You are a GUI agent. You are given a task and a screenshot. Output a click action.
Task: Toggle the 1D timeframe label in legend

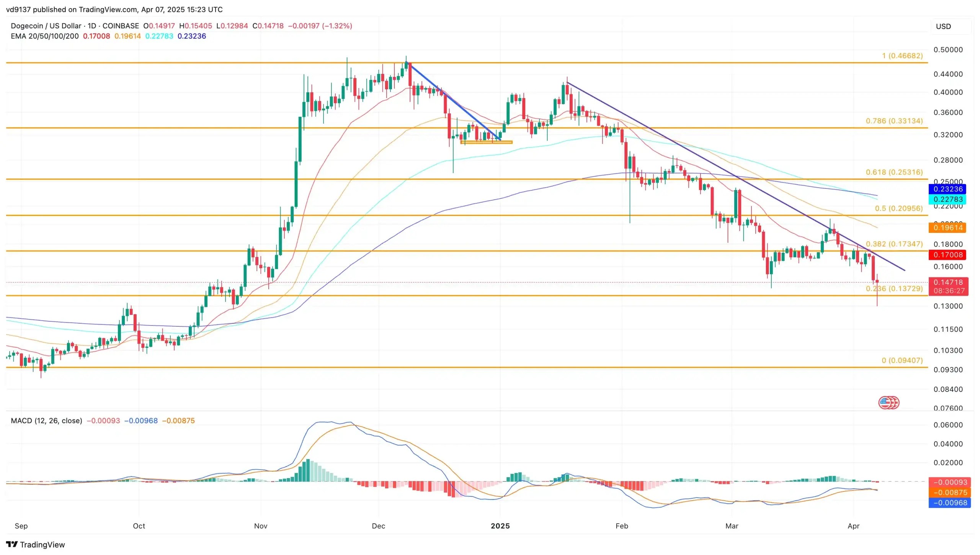point(92,26)
